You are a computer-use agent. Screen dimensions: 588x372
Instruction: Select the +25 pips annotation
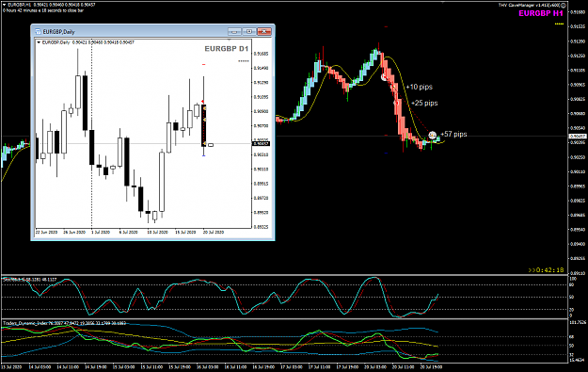pyautogui.click(x=424, y=103)
